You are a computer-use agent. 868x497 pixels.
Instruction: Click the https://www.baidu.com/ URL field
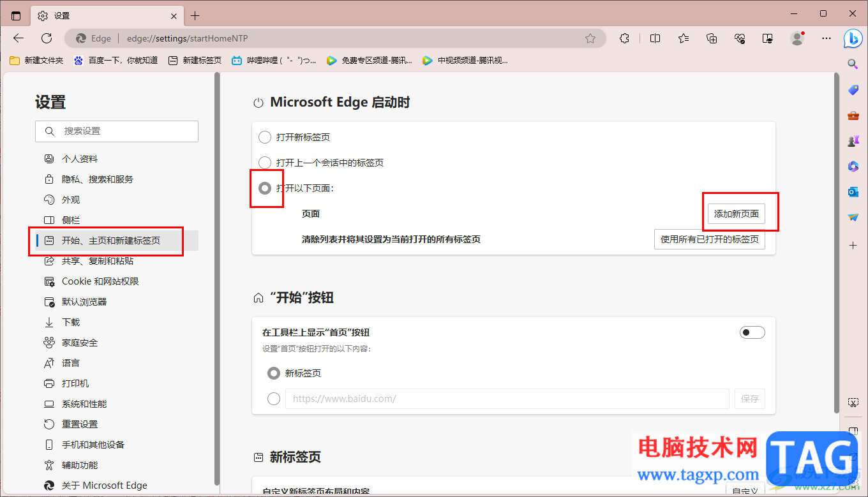(x=507, y=399)
